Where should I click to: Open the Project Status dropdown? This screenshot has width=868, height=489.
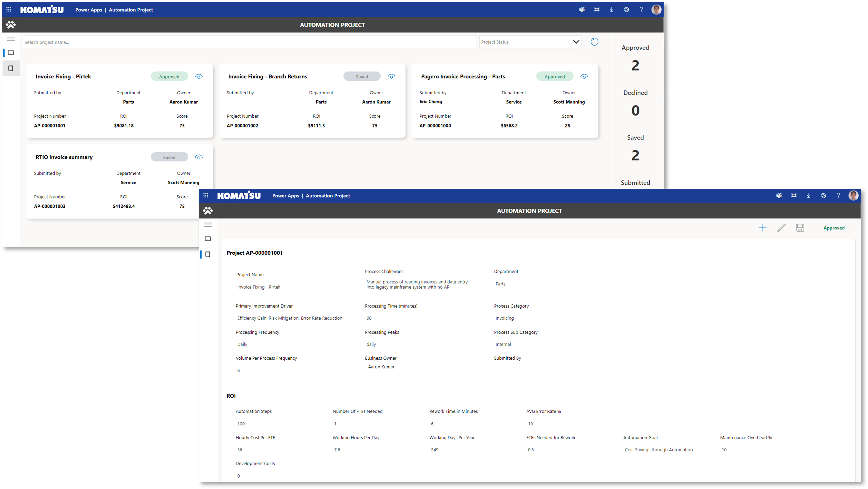click(530, 42)
